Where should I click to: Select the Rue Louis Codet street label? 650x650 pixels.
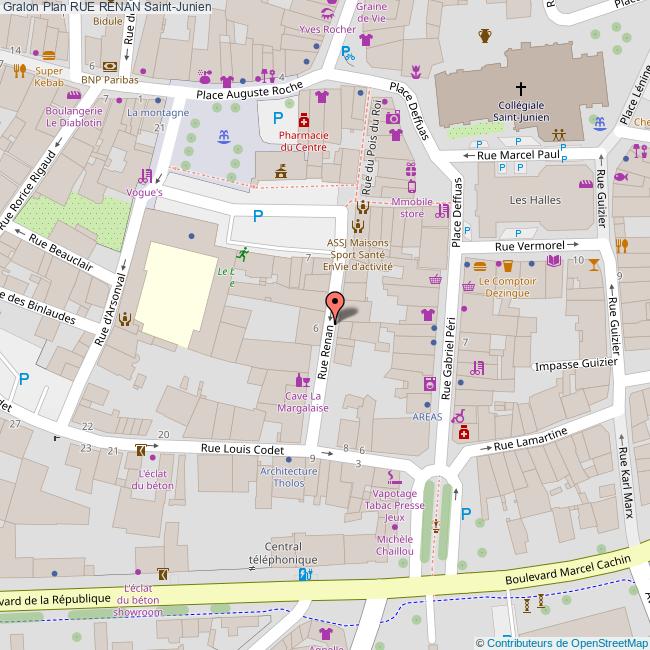click(x=243, y=450)
